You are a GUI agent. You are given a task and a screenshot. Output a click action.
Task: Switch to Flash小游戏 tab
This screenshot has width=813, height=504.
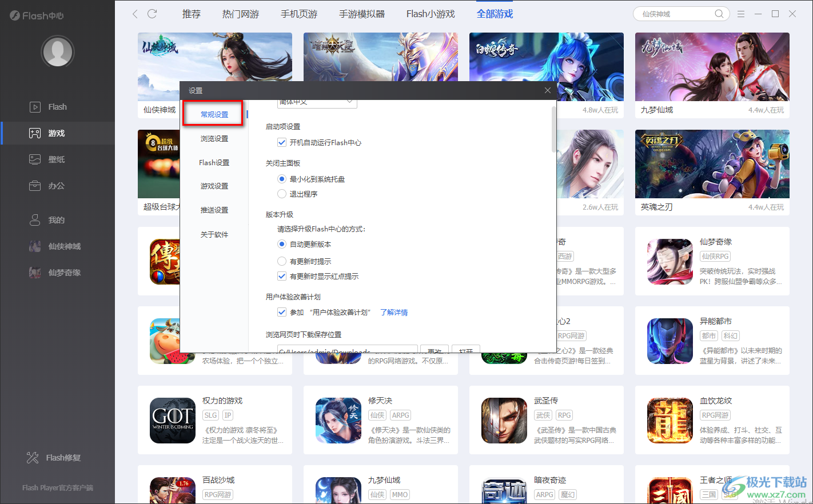pos(431,14)
